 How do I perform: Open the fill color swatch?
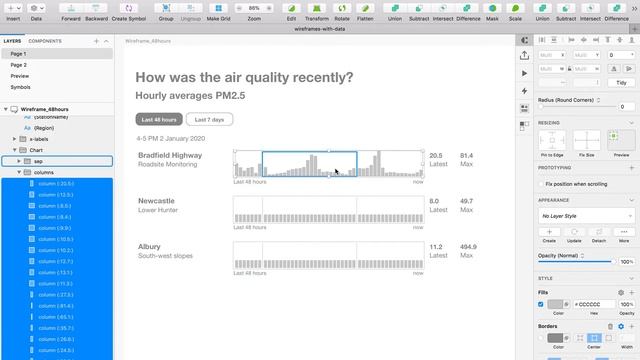[x=555, y=304]
